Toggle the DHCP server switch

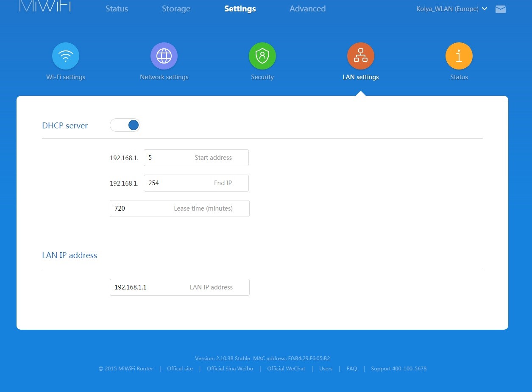pos(125,125)
